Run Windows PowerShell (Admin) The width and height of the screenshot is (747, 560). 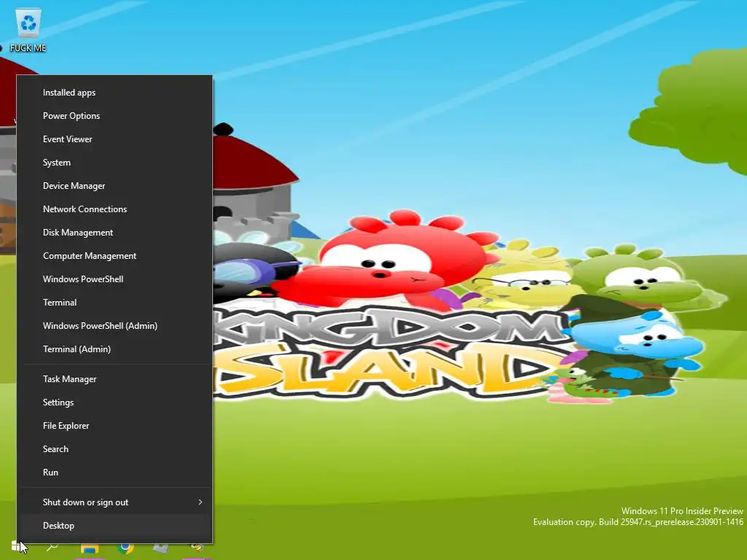115,326
